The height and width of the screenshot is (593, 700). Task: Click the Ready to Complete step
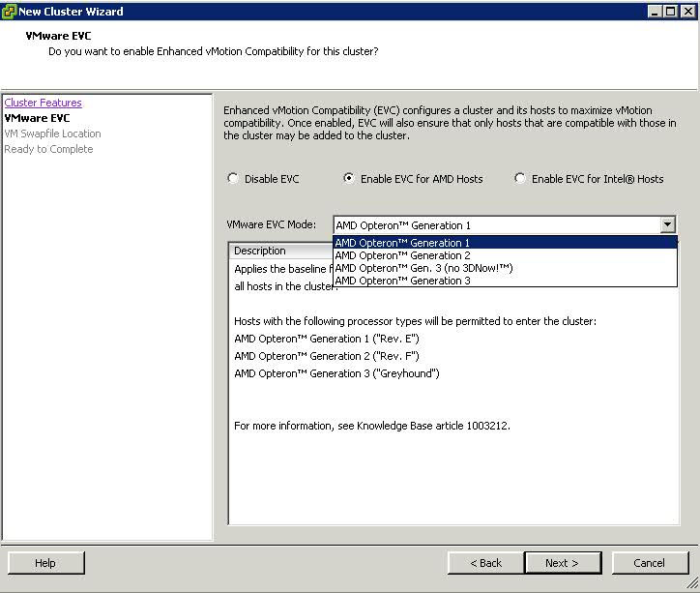[48, 149]
